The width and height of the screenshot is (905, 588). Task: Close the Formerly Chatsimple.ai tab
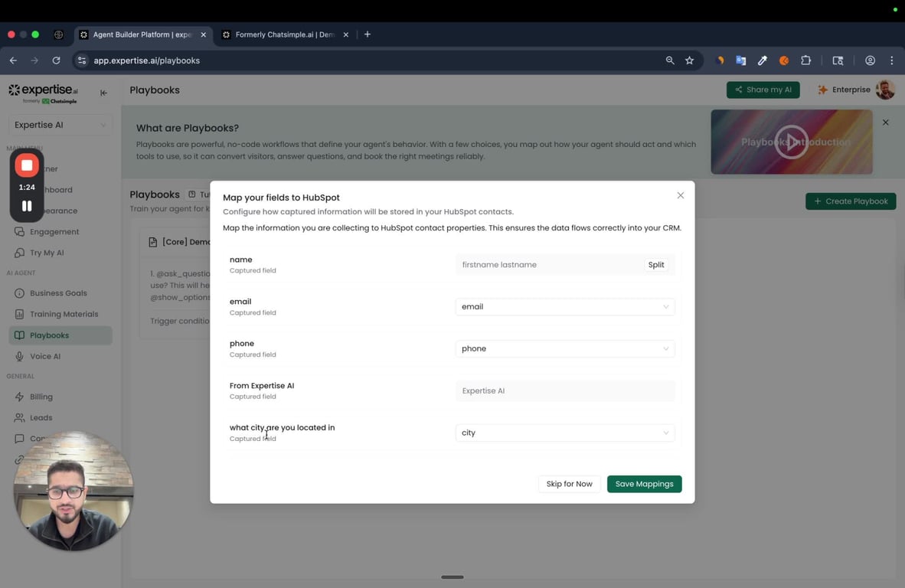point(346,34)
